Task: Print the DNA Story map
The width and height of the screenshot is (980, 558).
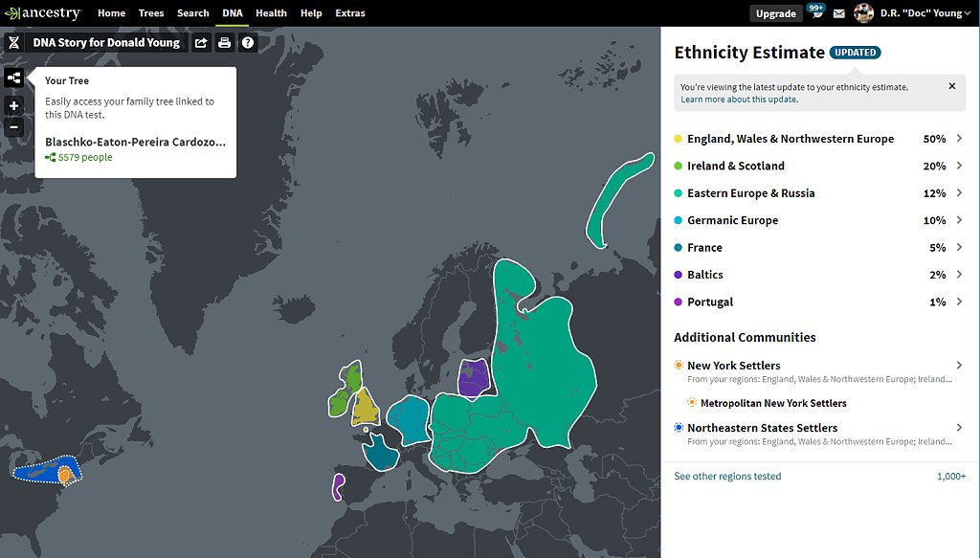Action: pyautogui.click(x=224, y=42)
